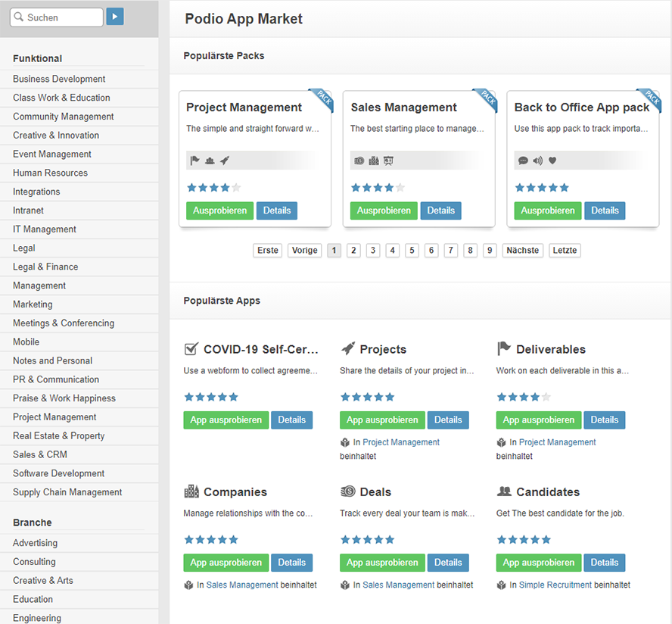Image resolution: width=672 pixels, height=624 pixels.
Task: Try out the Project Management pack
Action: click(x=219, y=211)
